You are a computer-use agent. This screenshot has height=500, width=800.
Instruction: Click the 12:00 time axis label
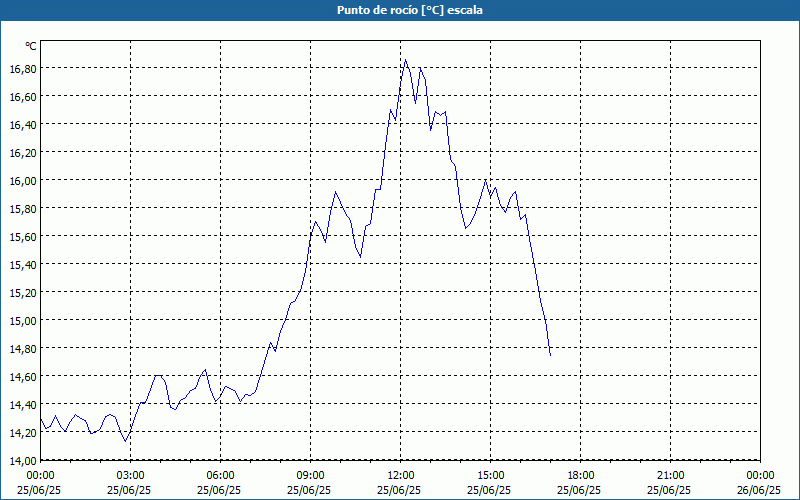401,476
